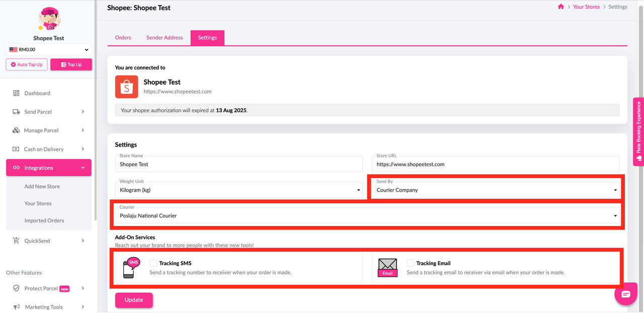Viewport: 644px width, 313px height.
Task: Switch to the Sender Address tab
Action: pyautogui.click(x=165, y=38)
